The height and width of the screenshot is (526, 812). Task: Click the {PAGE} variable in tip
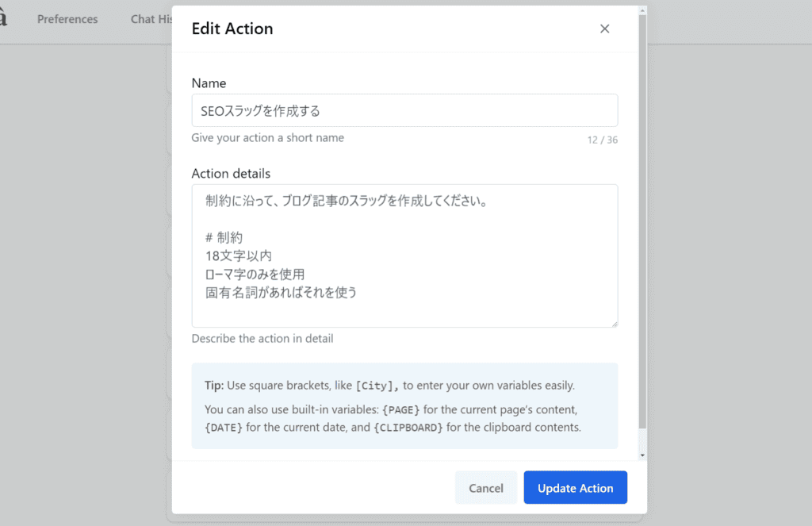pyautogui.click(x=400, y=410)
